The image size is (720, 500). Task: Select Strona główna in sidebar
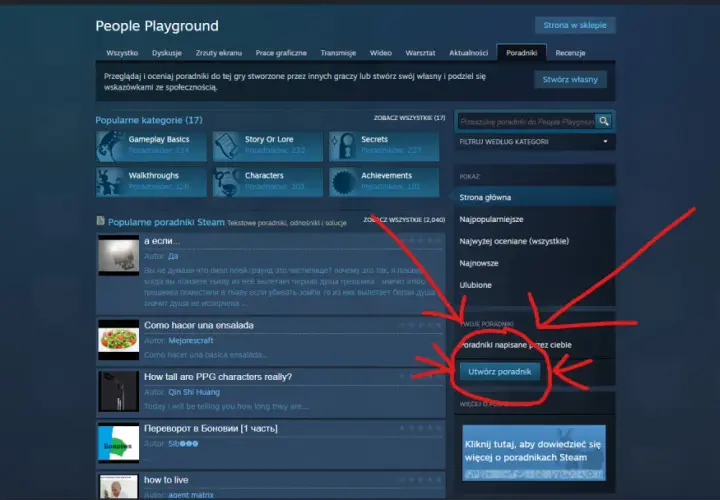[534, 197]
